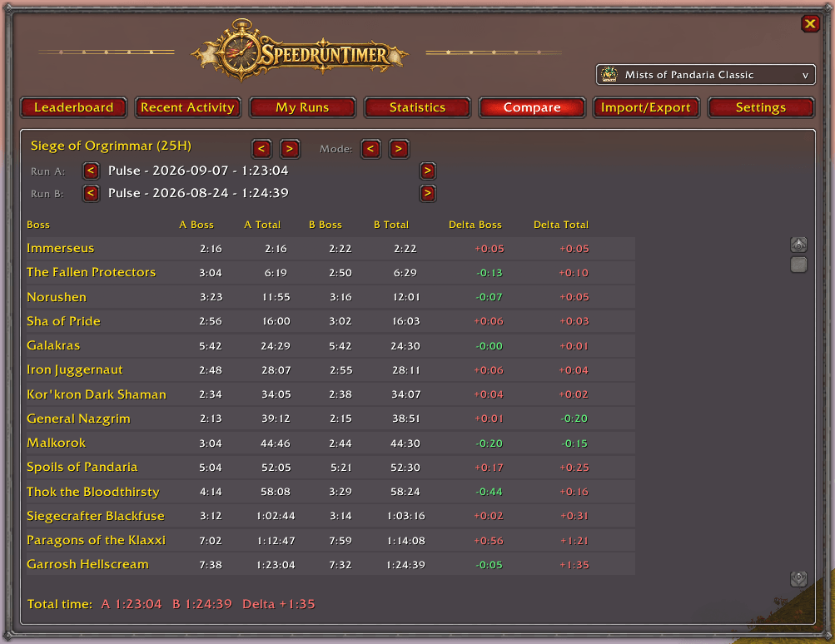
Task: Click Malkorok Delta Boss -0:20 value
Action: click(x=489, y=443)
